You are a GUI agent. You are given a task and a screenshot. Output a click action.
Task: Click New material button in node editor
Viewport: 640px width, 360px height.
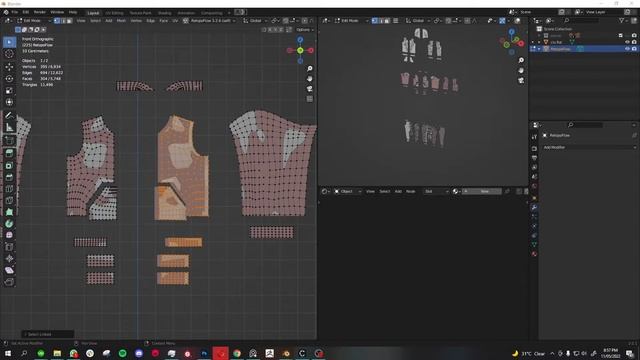pos(482,191)
